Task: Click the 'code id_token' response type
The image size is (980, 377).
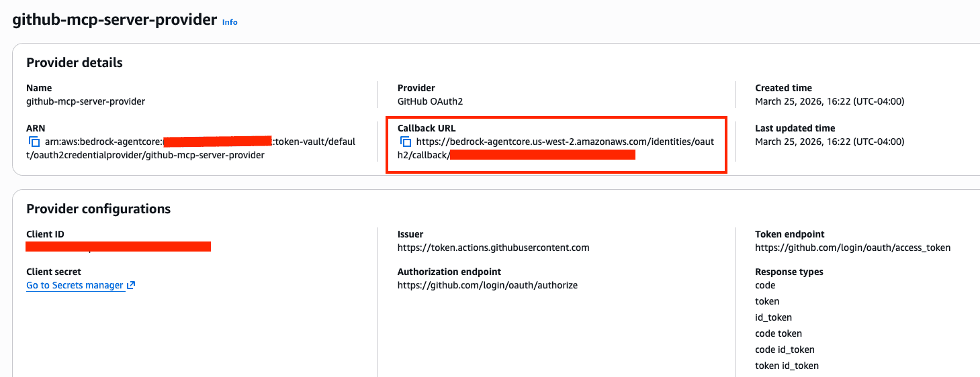Action: pyautogui.click(x=785, y=349)
